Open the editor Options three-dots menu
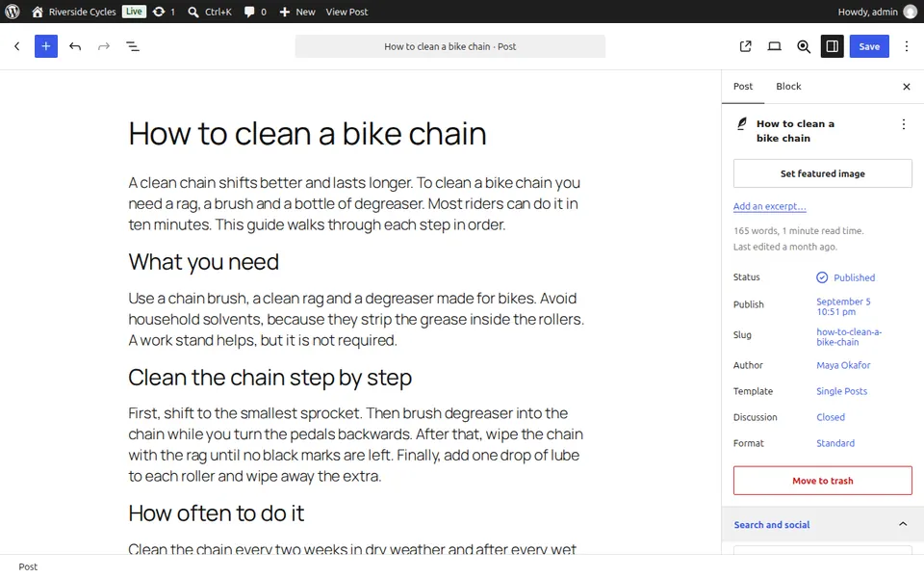 [907, 46]
